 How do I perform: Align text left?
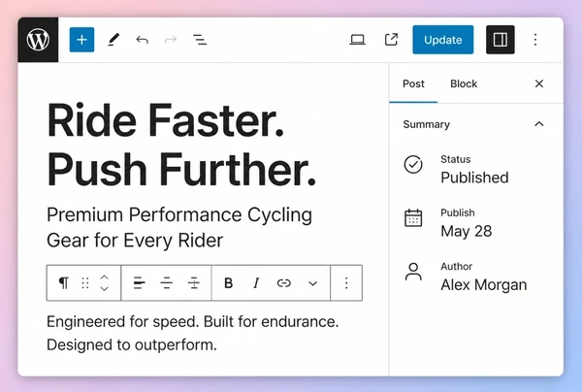[139, 283]
